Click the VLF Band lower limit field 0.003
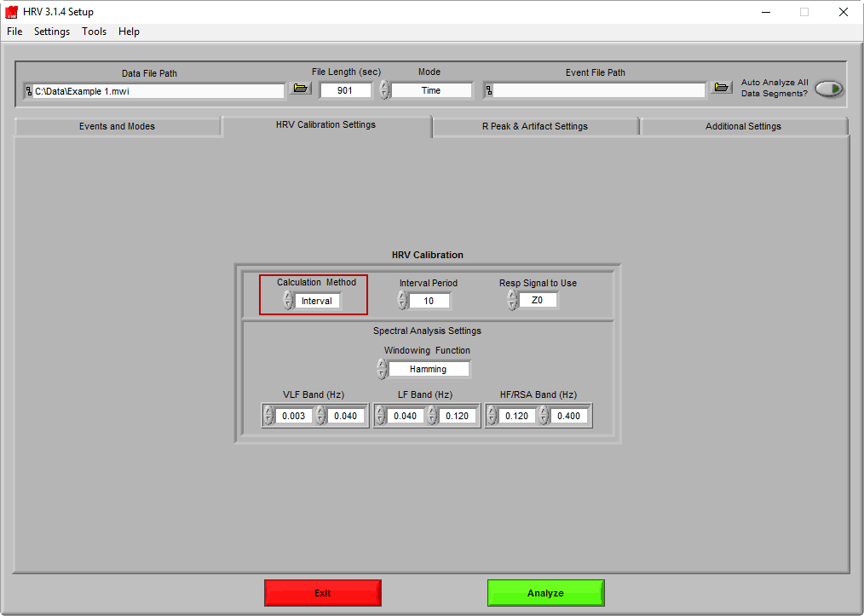 click(294, 416)
